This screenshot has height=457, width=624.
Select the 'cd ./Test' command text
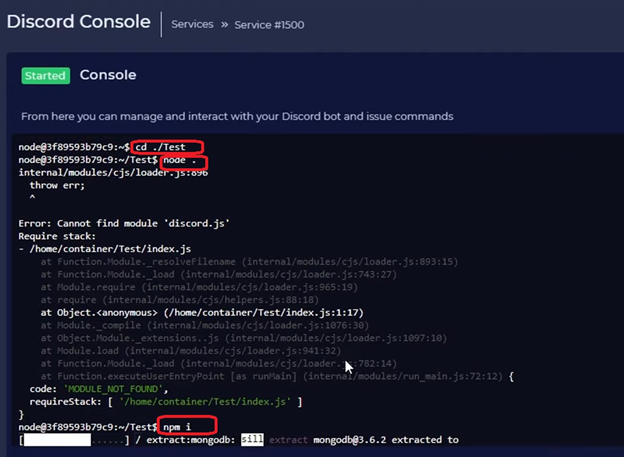point(160,147)
